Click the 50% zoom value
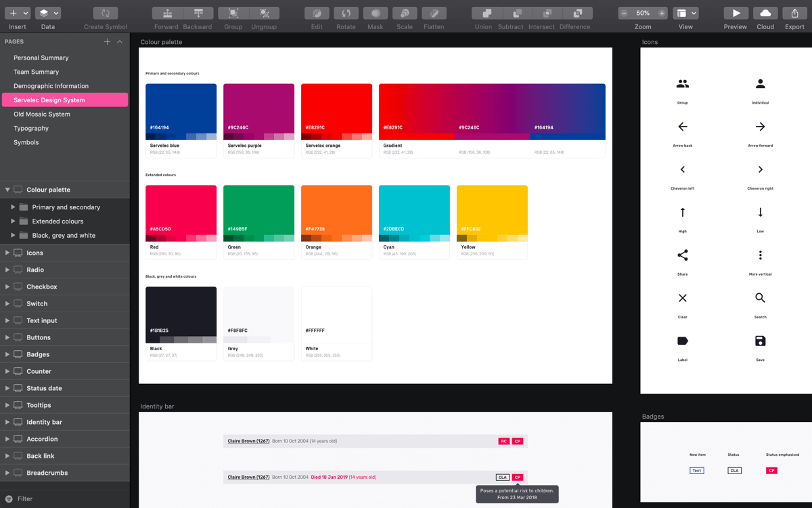This screenshot has width=812, height=508. pyautogui.click(x=643, y=13)
